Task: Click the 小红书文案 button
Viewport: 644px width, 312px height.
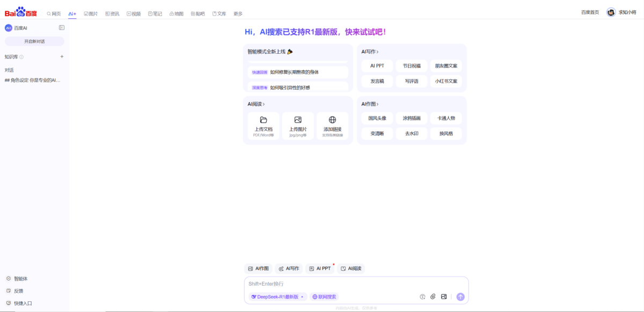Action: coord(446,81)
